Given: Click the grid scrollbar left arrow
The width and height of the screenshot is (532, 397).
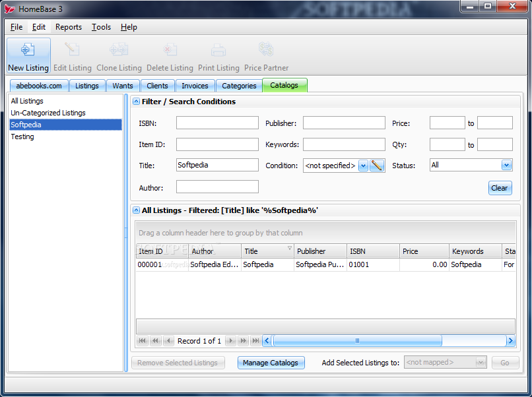Looking at the screenshot, I should (267, 341).
